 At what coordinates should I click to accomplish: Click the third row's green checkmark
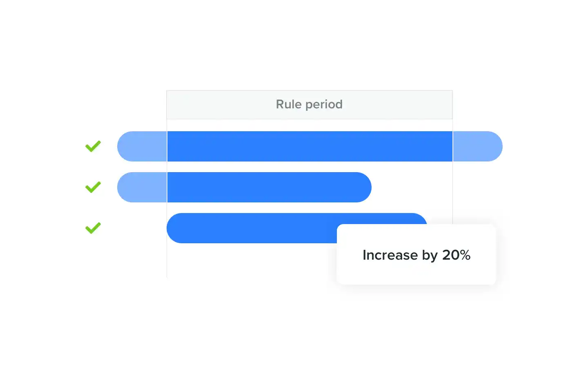pyautogui.click(x=93, y=228)
